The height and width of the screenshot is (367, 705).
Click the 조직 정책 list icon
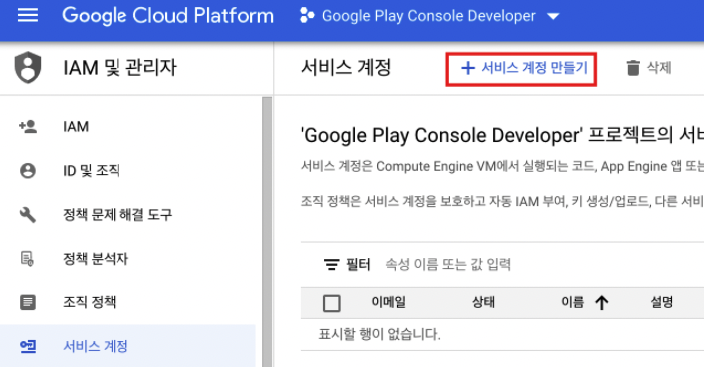coord(28,302)
